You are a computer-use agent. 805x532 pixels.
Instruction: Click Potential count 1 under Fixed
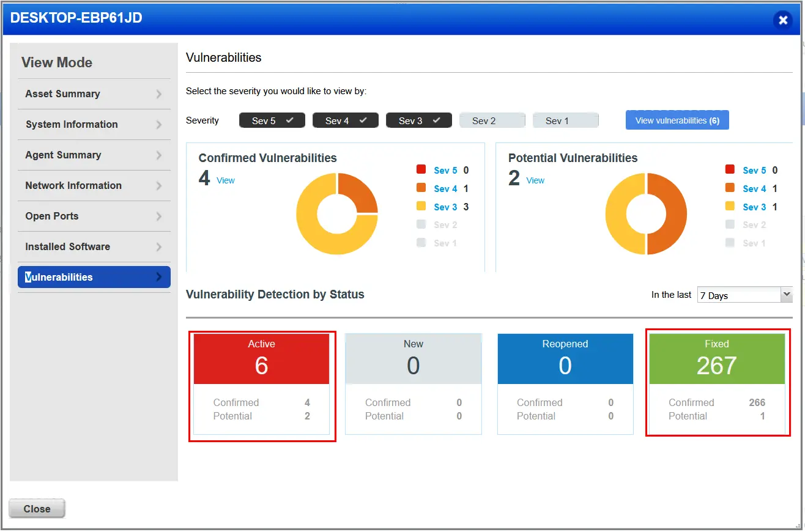(762, 416)
